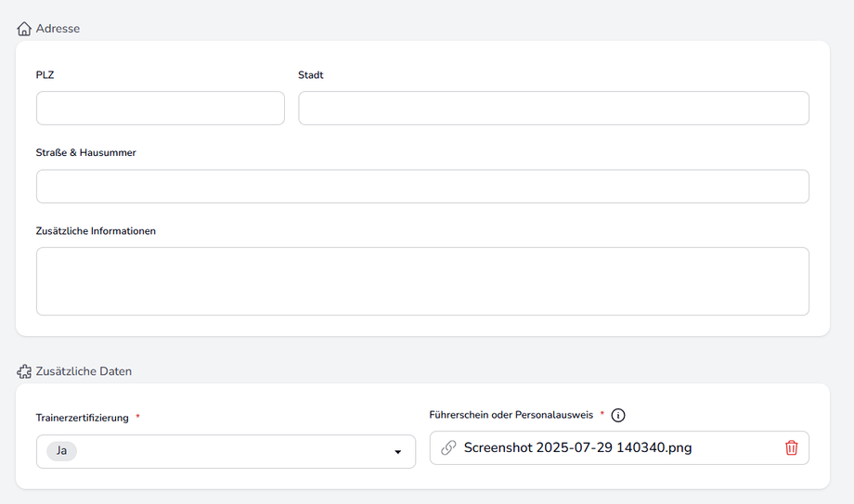Focus the PLZ input field
The width and height of the screenshot is (854, 504).
pyautogui.click(x=161, y=108)
